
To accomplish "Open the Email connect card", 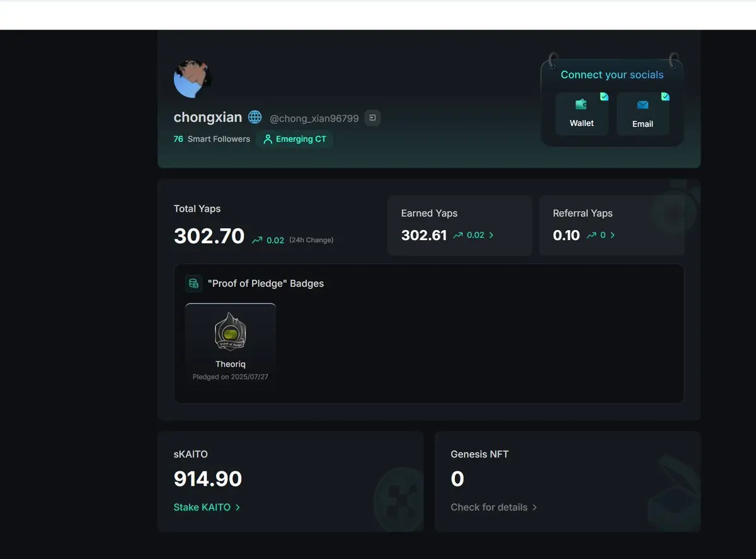I will coord(643,113).
